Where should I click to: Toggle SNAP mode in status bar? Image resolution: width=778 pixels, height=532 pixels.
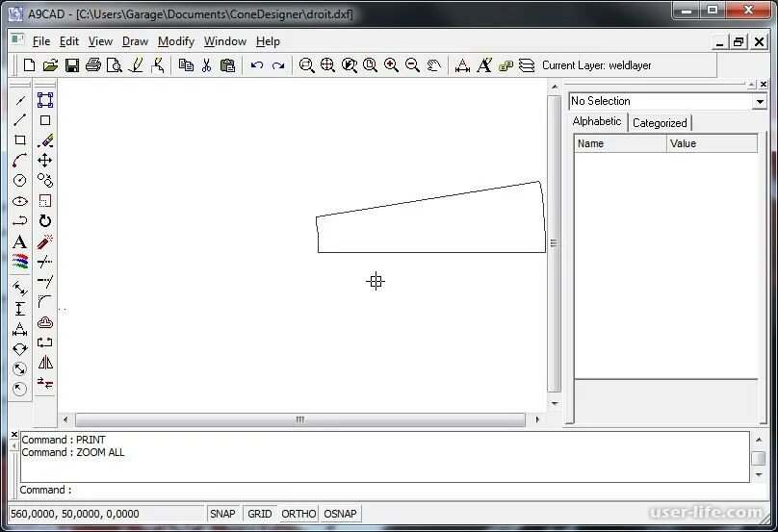(222, 514)
